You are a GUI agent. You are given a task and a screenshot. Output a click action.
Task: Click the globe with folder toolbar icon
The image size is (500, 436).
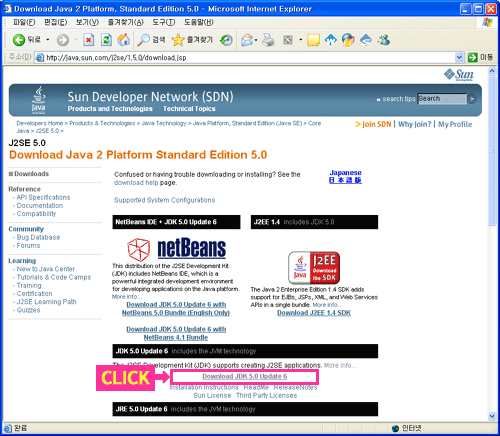point(348,40)
